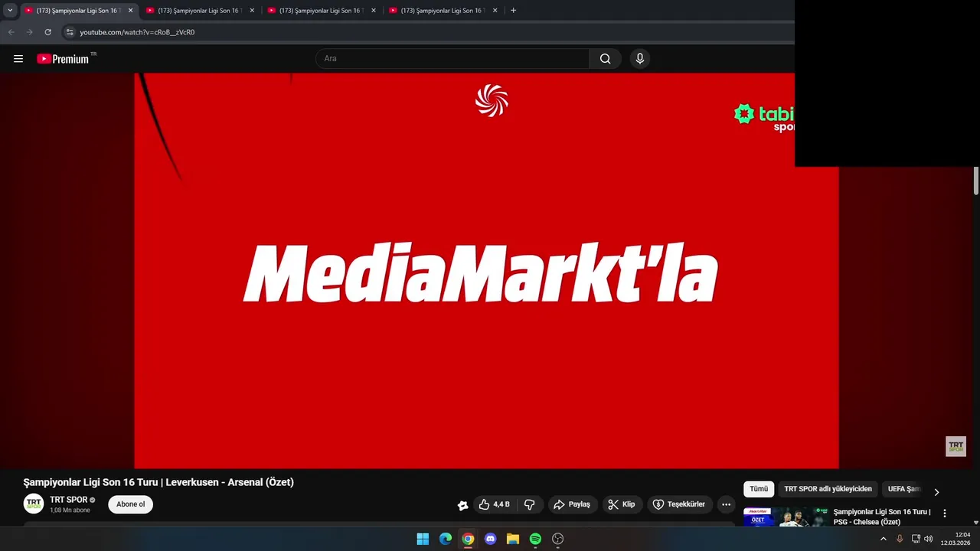The image size is (980, 551).
Task: Open PSG - Chelsea (Özet) video thumbnail
Action: 786,517
